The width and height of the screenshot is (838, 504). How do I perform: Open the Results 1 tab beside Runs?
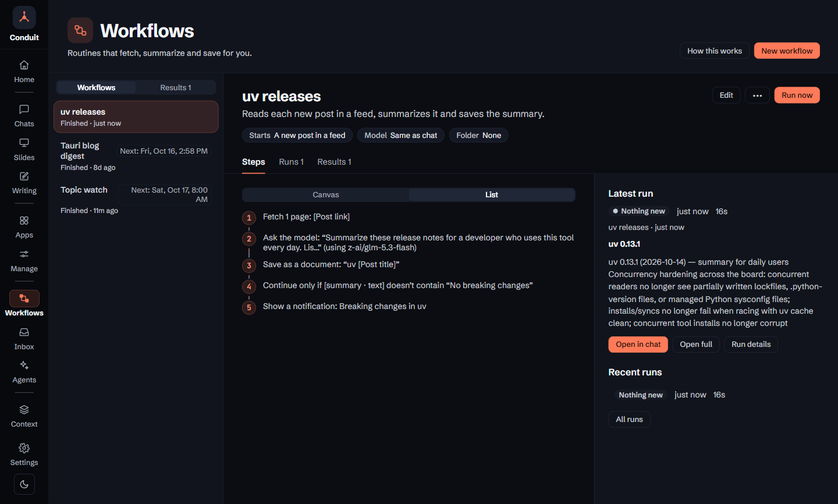(x=335, y=162)
